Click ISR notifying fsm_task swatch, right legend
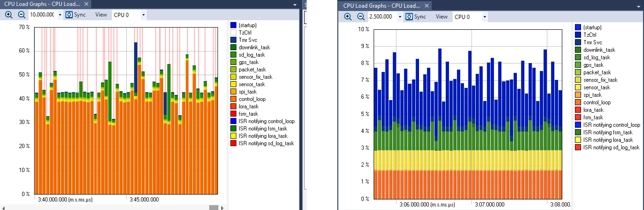 (x=578, y=132)
